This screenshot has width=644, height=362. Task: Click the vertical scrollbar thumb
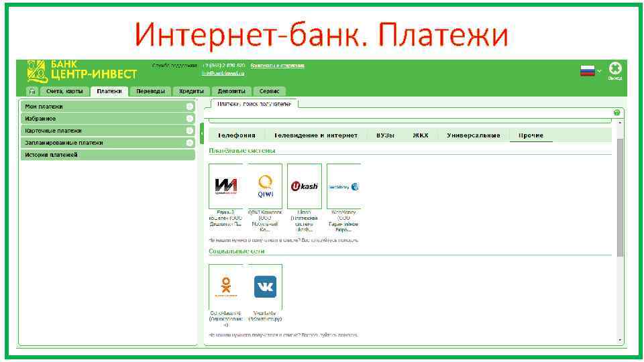pos(620,198)
